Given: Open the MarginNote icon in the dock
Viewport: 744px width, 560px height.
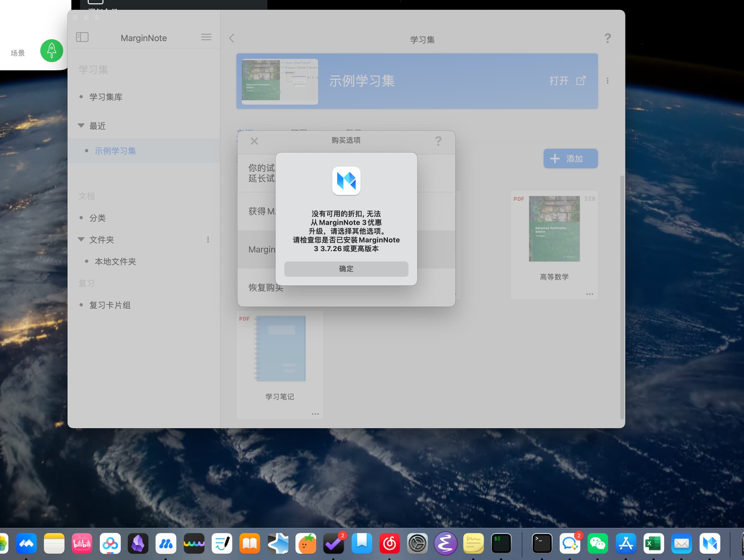Looking at the screenshot, I should click(x=710, y=543).
